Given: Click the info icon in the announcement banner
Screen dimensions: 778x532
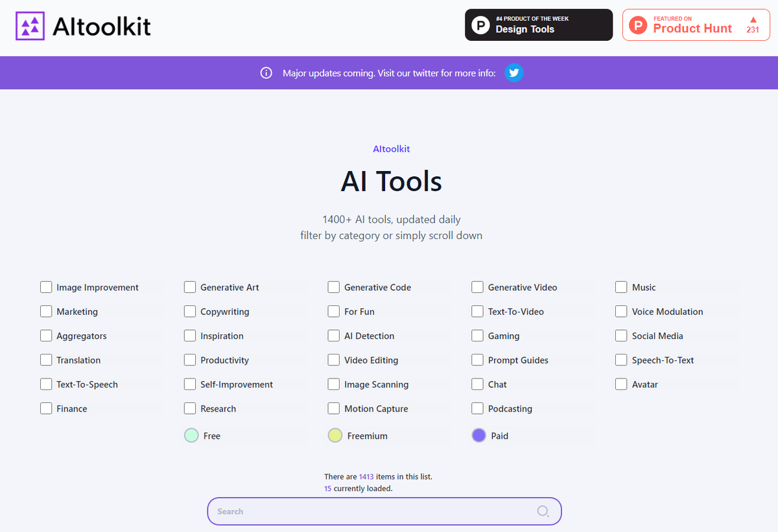Looking at the screenshot, I should [x=266, y=73].
